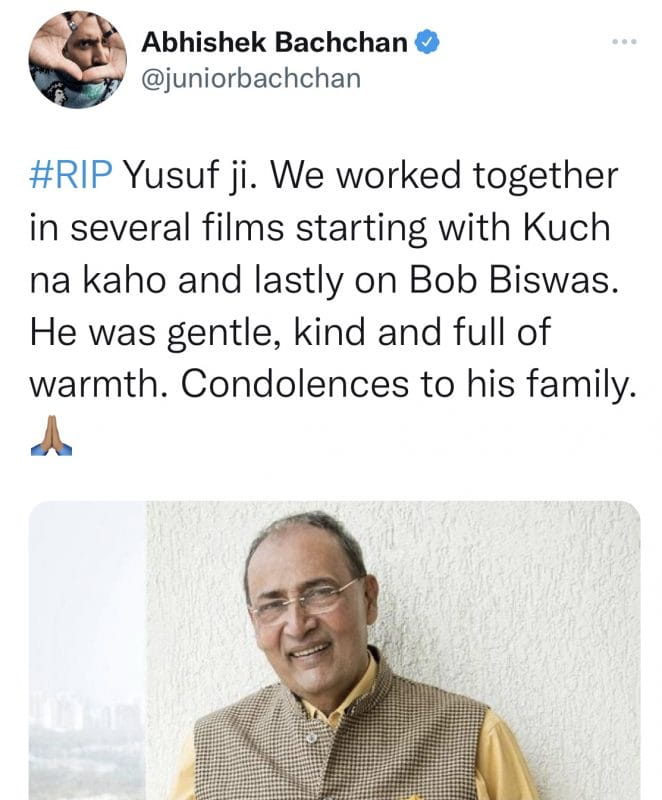Open Abhishek Bachchan's profile avatar
662x800 pixels.
pyautogui.click(x=77, y=59)
